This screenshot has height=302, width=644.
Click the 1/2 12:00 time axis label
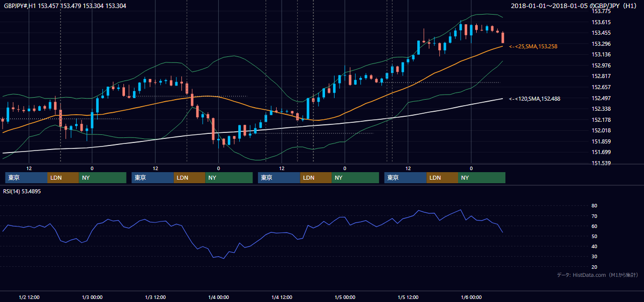pos(29,297)
